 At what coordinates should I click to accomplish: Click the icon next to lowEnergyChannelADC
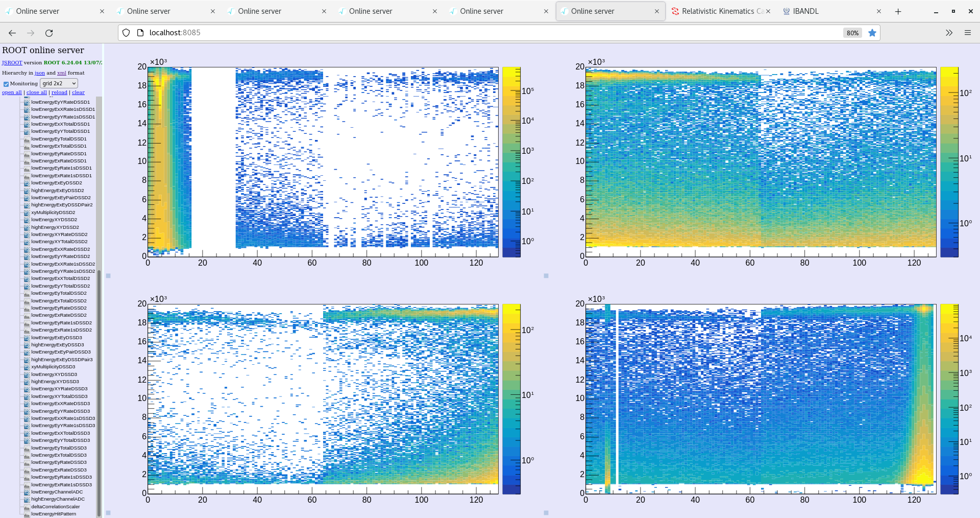click(27, 492)
